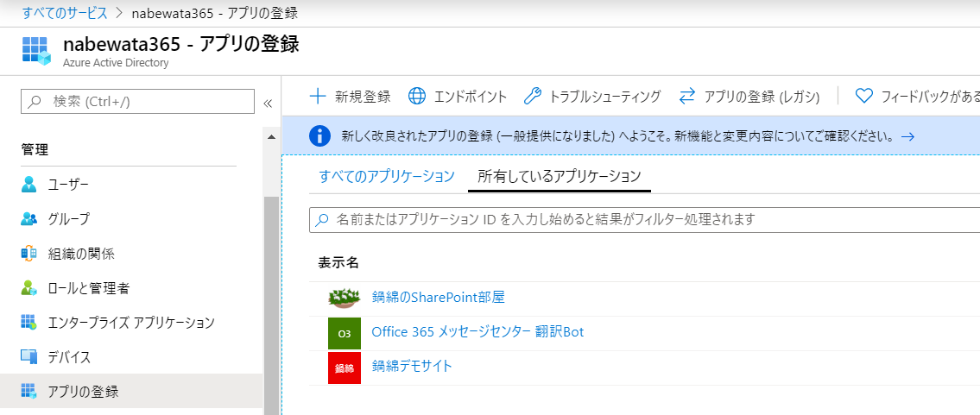This screenshot has height=415, width=980.
Task: Click the arrow link at the end of the info banner
Action: pyautogui.click(x=907, y=136)
